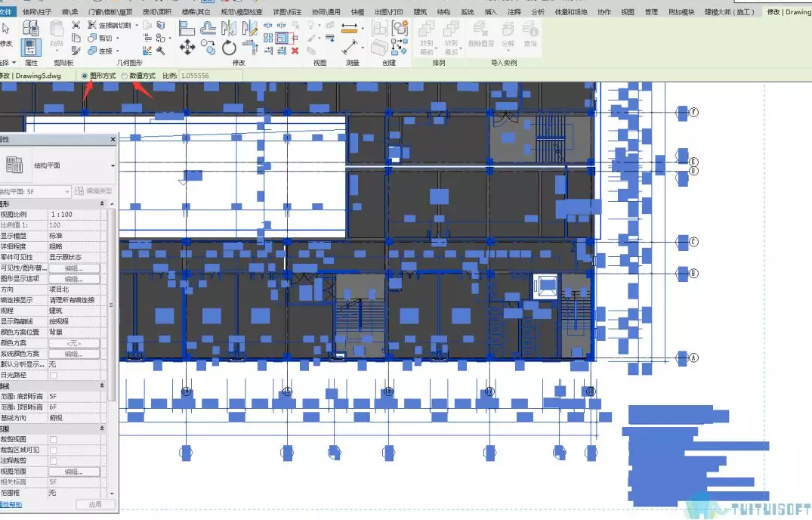Viewport: 812px width, 520px height.
Task: Select the Offset tool
Action: (x=208, y=28)
